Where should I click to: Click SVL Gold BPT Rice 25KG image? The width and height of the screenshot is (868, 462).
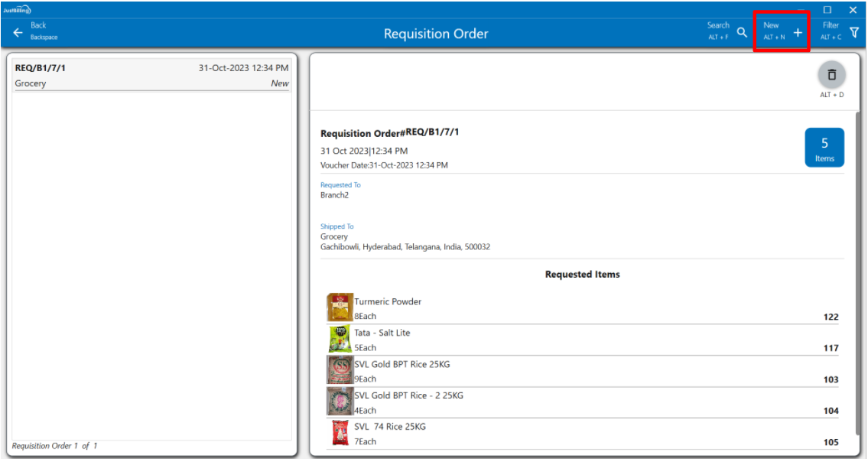point(340,370)
